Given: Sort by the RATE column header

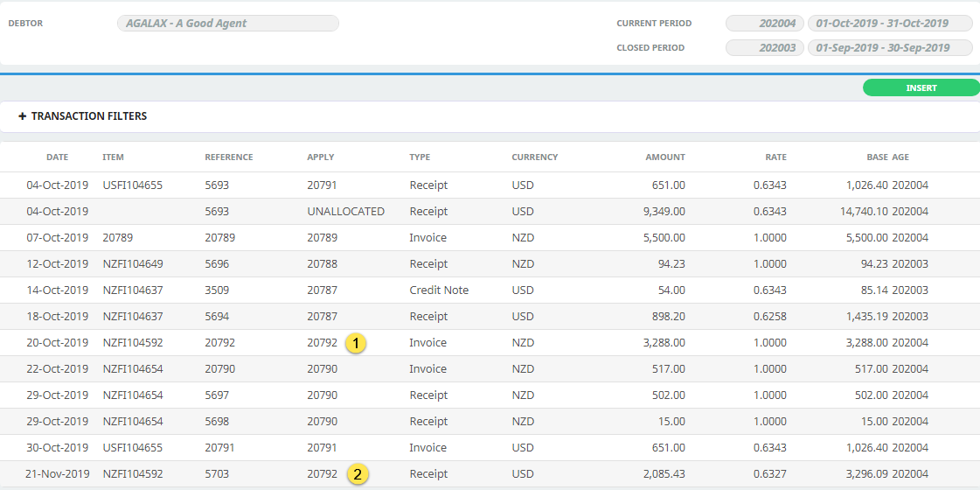Looking at the screenshot, I should (x=775, y=157).
